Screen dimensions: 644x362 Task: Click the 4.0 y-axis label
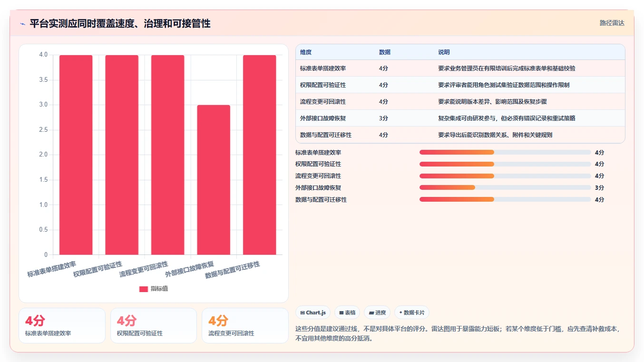coord(43,55)
